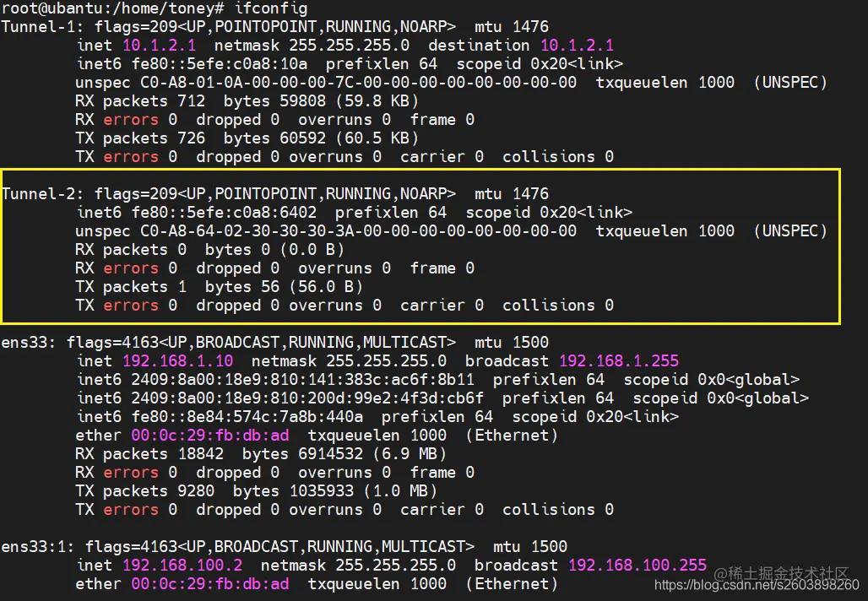Click the destination address 10.1.2.1 of Tunnel-1
868x601 pixels.
(x=577, y=46)
